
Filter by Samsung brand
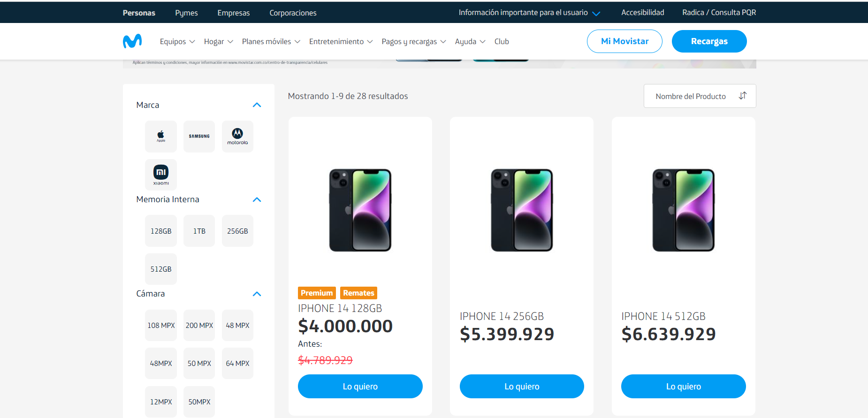pos(199,137)
